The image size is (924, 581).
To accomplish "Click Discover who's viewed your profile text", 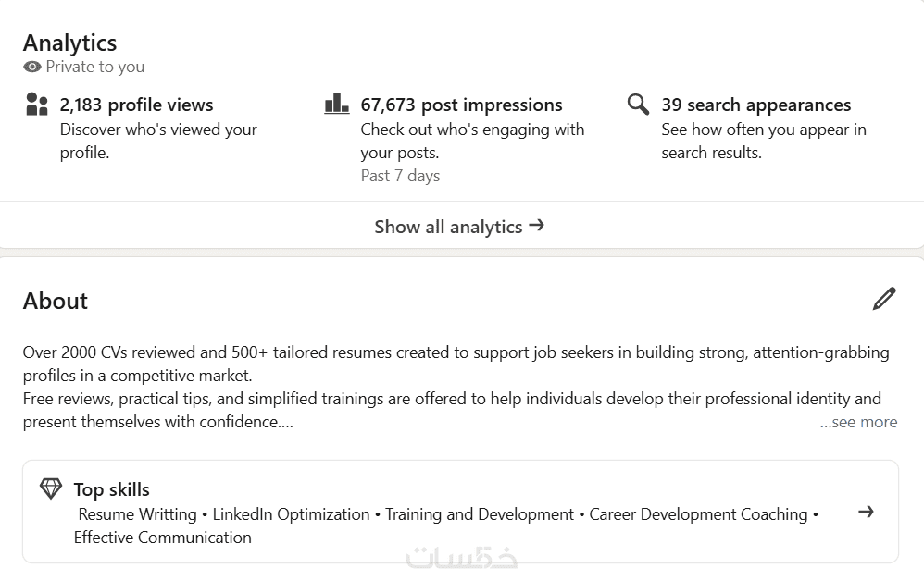I will [x=157, y=141].
